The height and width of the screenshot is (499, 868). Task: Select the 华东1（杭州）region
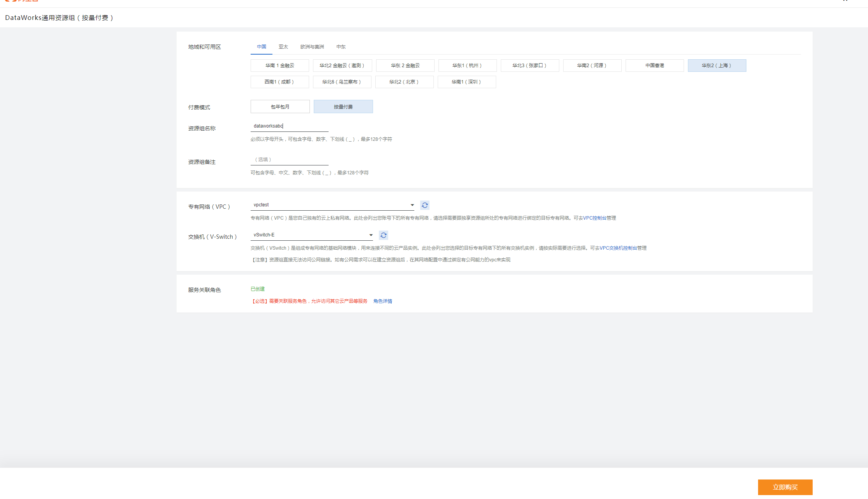point(467,65)
